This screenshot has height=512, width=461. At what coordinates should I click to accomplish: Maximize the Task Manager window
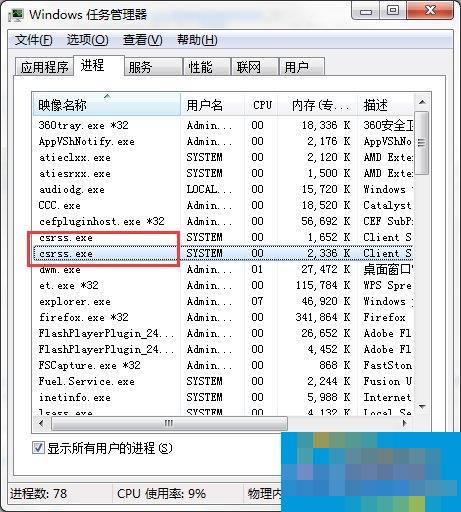point(393,12)
